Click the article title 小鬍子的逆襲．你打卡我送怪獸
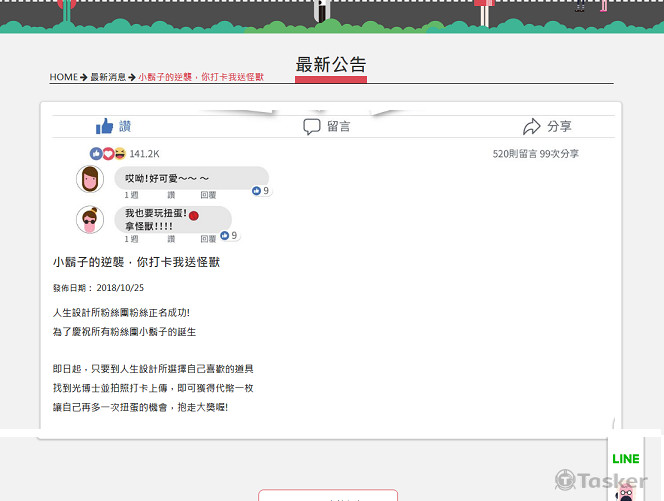This screenshot has width=664, height=501. click(x=136, y=262)
